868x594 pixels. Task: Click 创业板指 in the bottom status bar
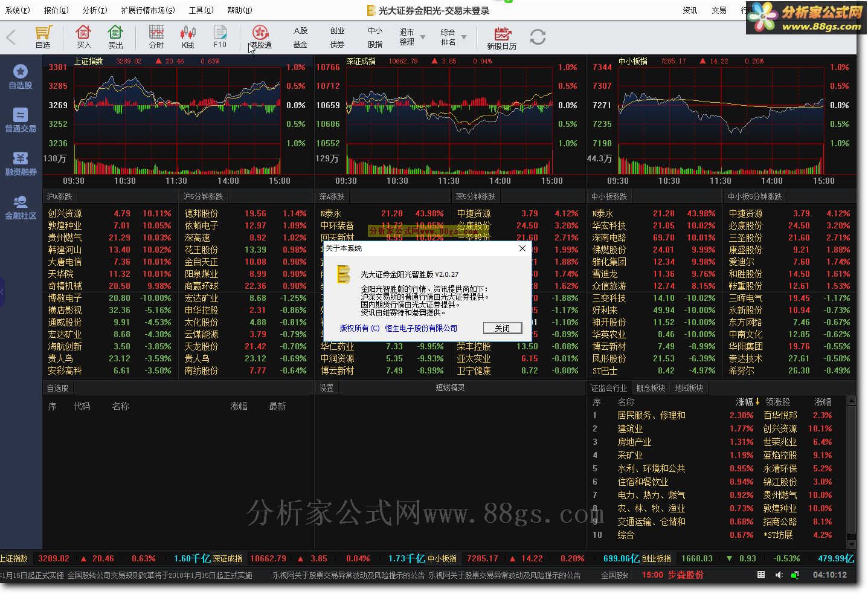pyautogui.click(x=657, y=558)
